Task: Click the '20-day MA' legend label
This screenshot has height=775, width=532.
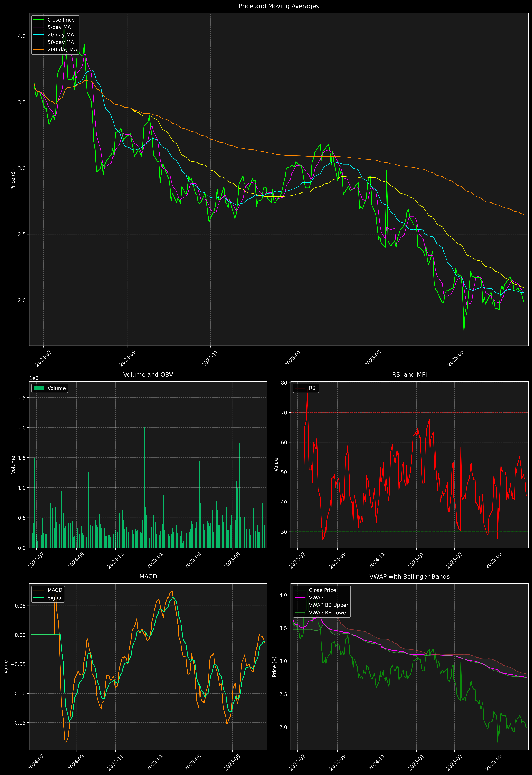Action: [x=61, y=35]
